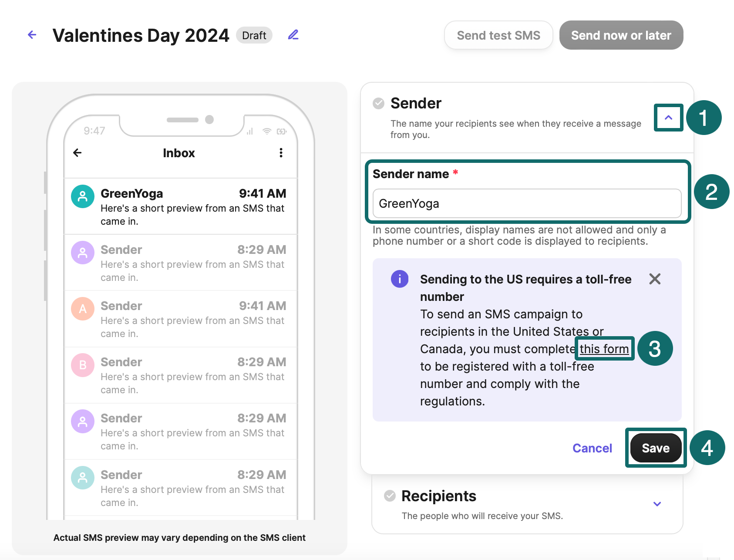Click the info icon on the toll-free notice

399,279
